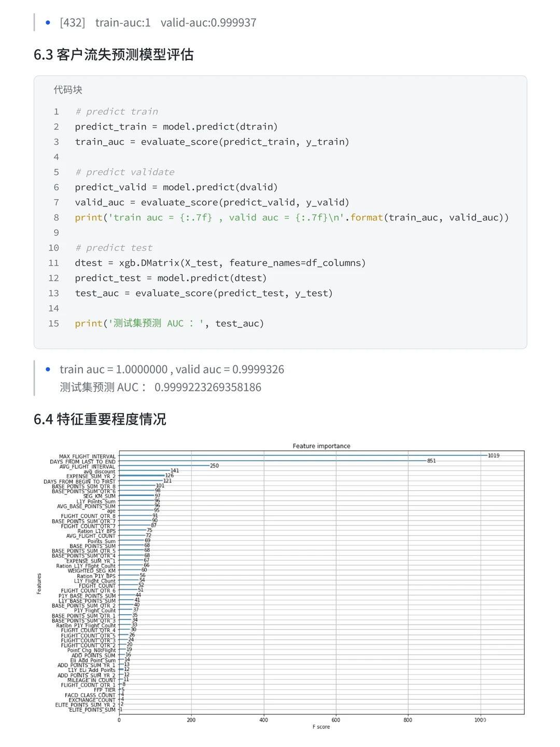
Task: Click the bar value '851'
Action: (x=431, y=461)
